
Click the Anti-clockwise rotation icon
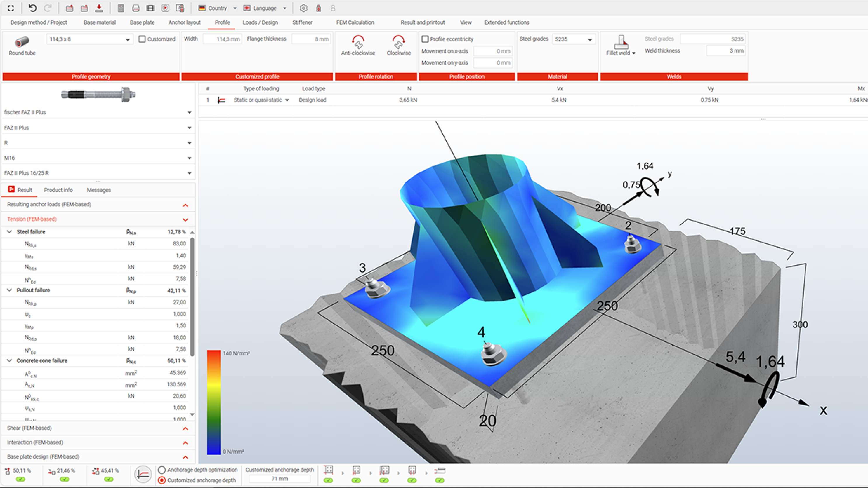tap(358, 43)
